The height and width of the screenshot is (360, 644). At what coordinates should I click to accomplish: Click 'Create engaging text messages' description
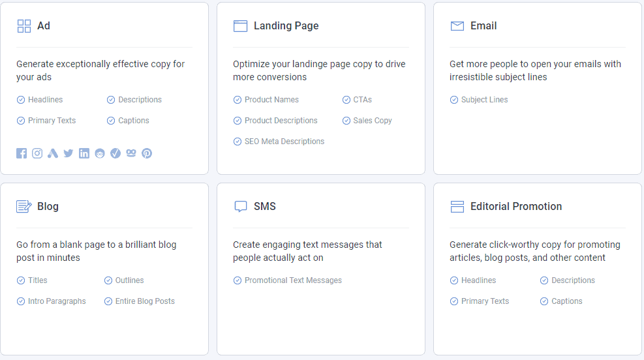click(x=307, y=251)
